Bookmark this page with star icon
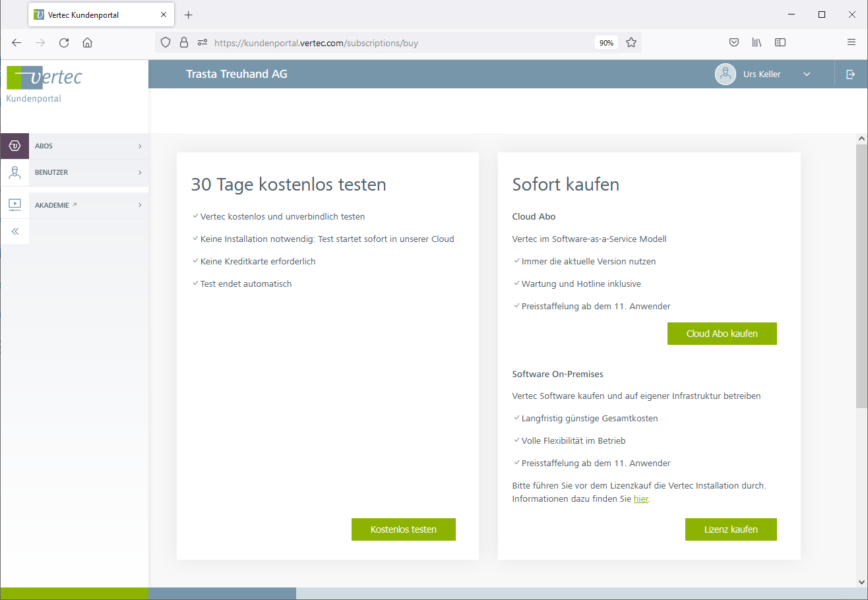This screenshot has width=868, height=600. pos(631,43)
